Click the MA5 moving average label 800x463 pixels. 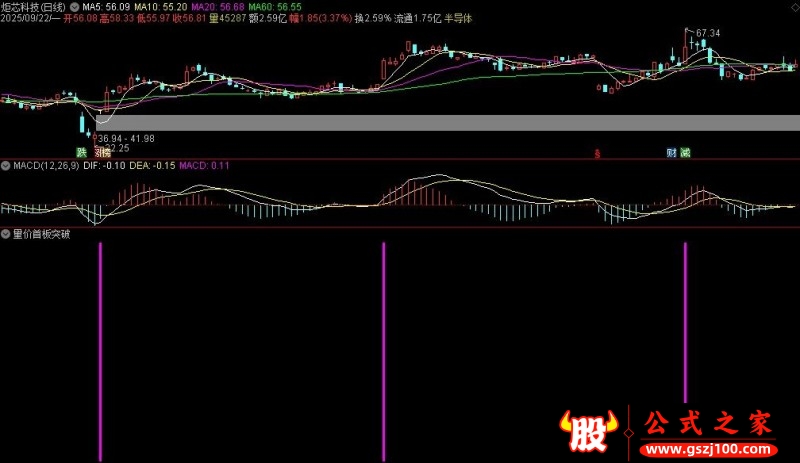(106, 6)
